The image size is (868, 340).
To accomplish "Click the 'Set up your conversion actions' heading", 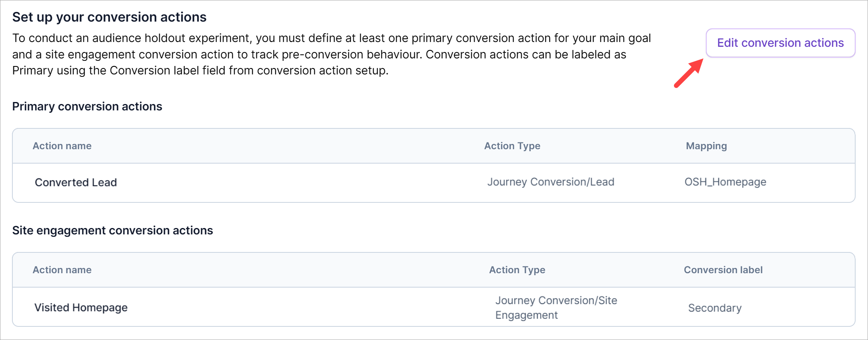I will click(109, 17).
